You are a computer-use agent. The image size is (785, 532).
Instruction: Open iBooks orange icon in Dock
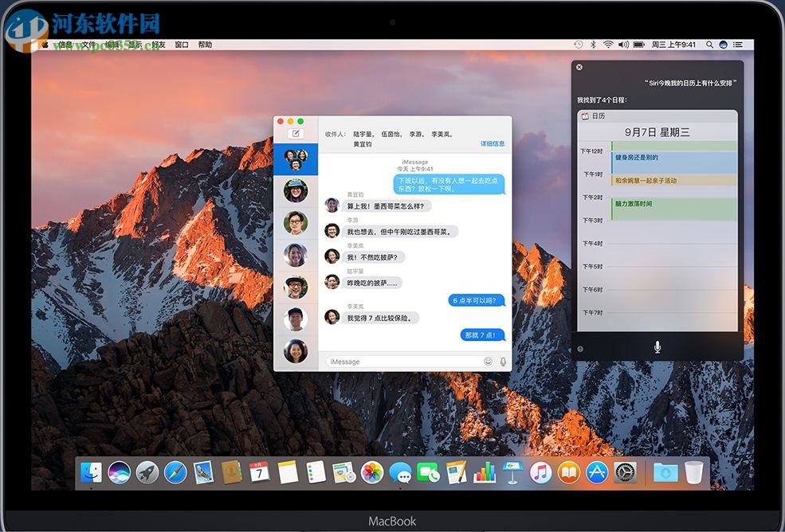coord(569,472)
